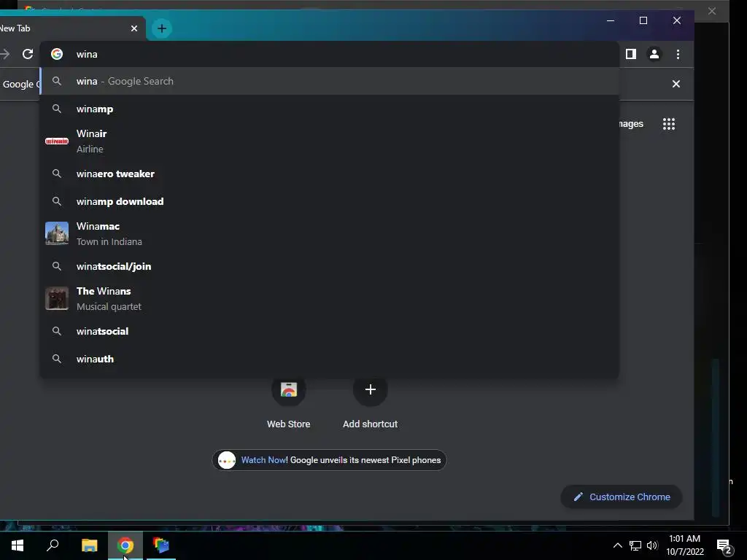
Task: Open File Explorer from taskbar
Action: click(90, 545)
